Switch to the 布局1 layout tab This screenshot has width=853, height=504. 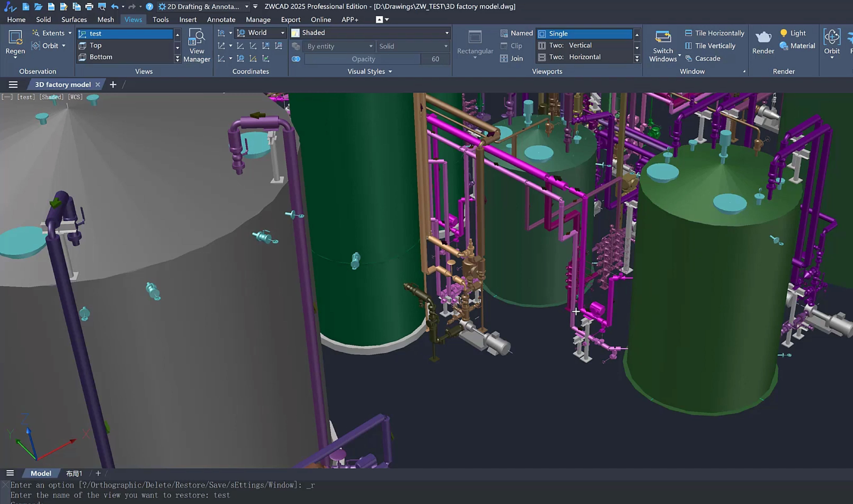[74, 473]
